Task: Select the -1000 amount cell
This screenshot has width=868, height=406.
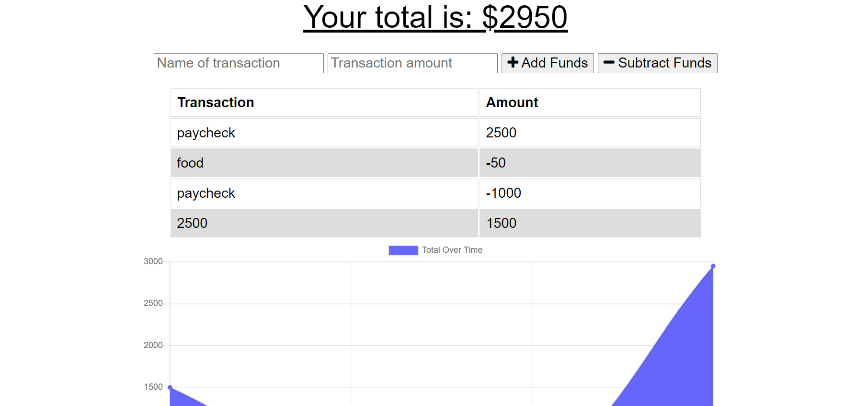Action: [x=589, y=193]
